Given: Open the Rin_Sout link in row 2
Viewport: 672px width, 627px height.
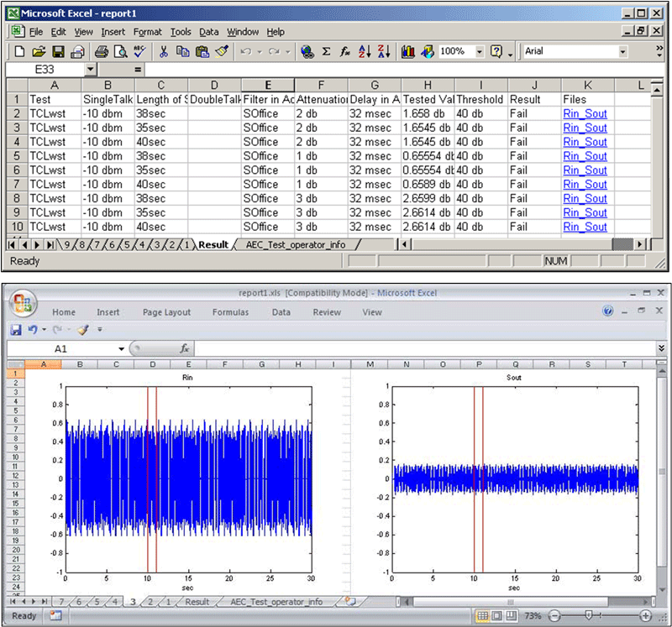Looking at the screenshot, I should pyautogui.click(x=585, y=113).
